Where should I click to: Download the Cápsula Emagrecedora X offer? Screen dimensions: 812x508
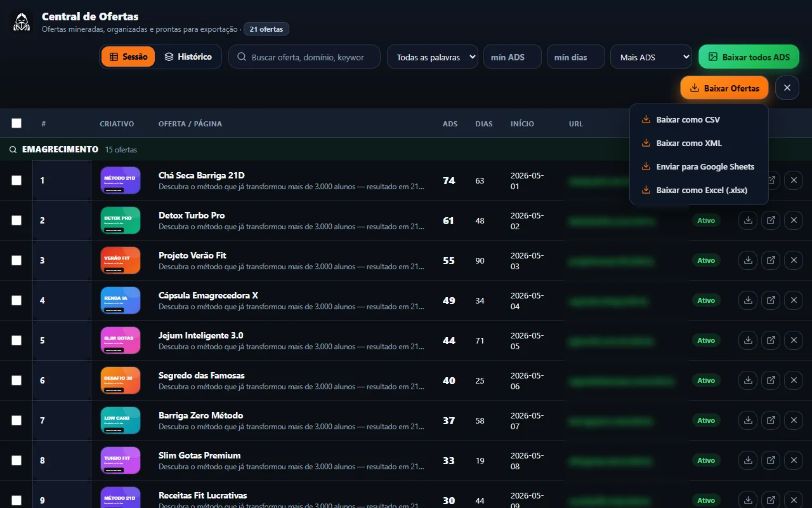[x=748, y=300]
